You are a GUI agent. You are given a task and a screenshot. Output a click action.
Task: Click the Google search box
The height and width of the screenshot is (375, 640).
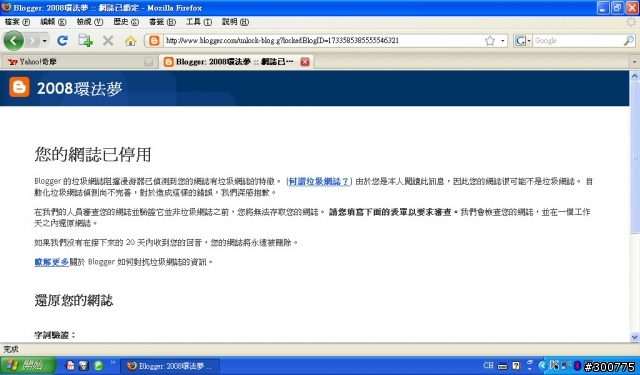click(578, 40)
